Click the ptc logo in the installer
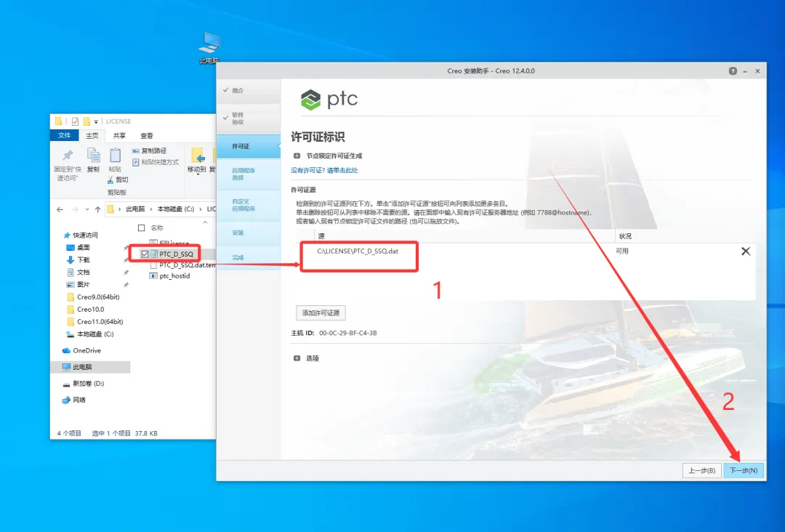This screenshot has height=532, width=785. (329, 99)
